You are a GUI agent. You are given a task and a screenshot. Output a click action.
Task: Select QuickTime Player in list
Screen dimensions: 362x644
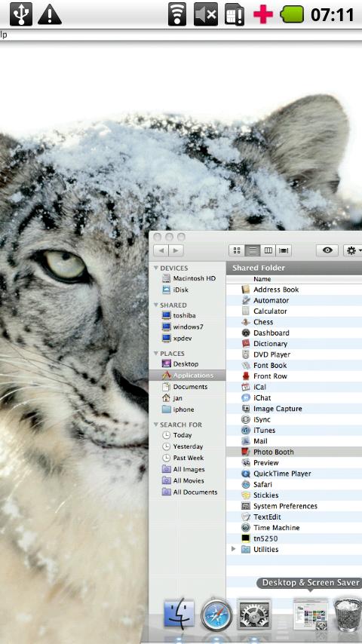(x=294, y=474)
